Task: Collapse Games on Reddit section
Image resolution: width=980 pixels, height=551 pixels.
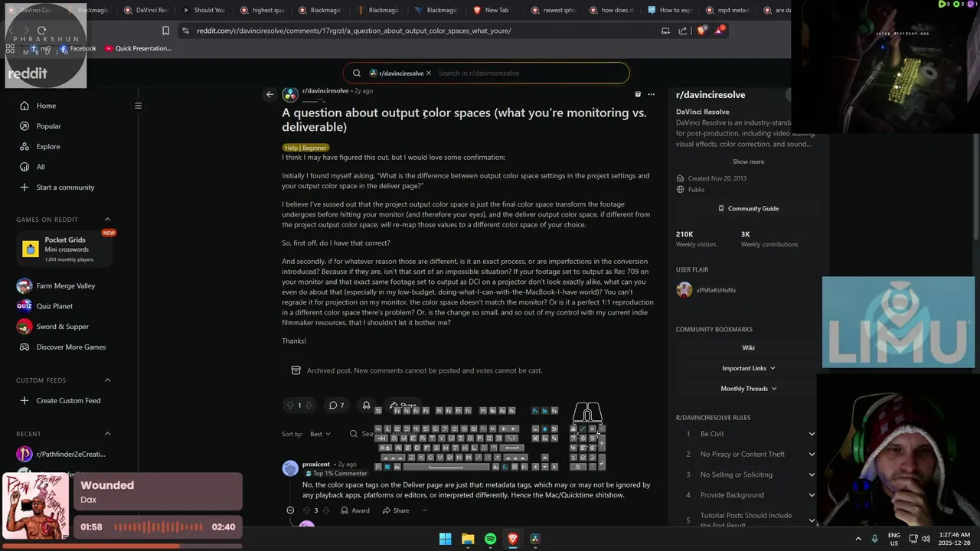Action: point(107,220)
